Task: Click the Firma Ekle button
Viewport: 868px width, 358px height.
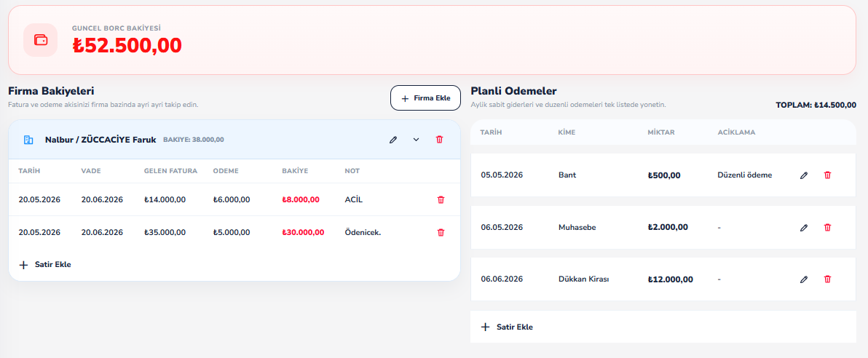Action: pos(425,98)
